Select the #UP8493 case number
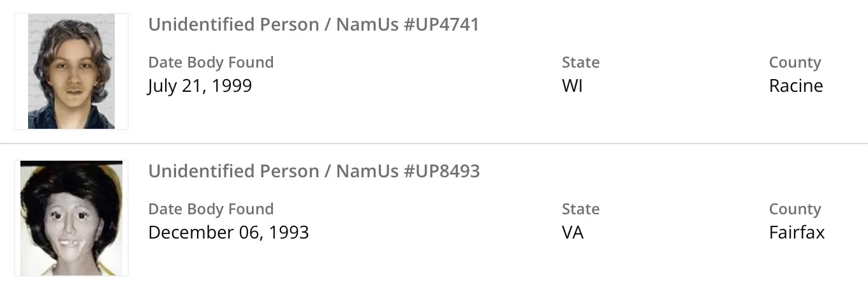 442,172
